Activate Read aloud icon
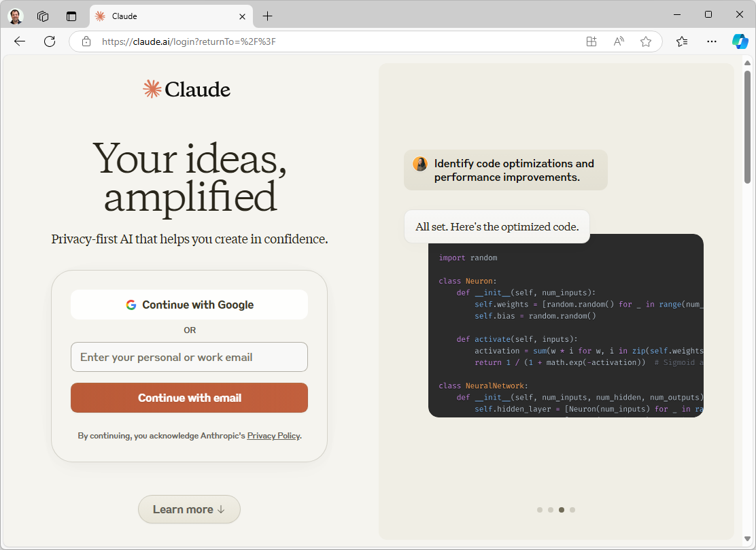Screen dimensions: 756x550 (619, 41)
